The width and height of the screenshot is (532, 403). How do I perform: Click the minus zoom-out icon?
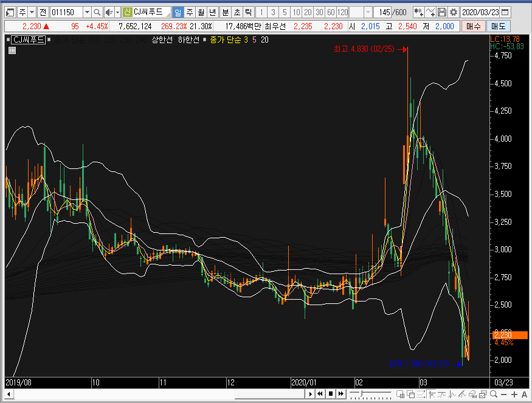coord(504,394)
